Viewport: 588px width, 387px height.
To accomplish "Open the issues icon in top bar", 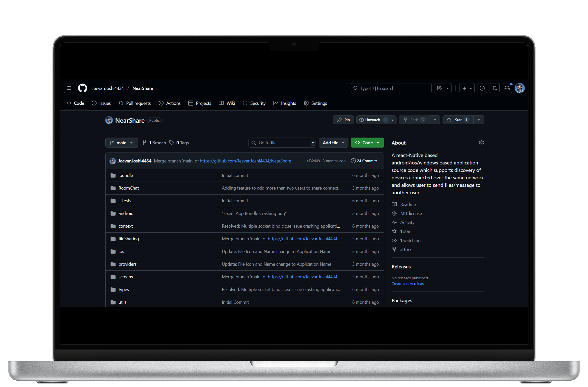I will tap(482, 88).
